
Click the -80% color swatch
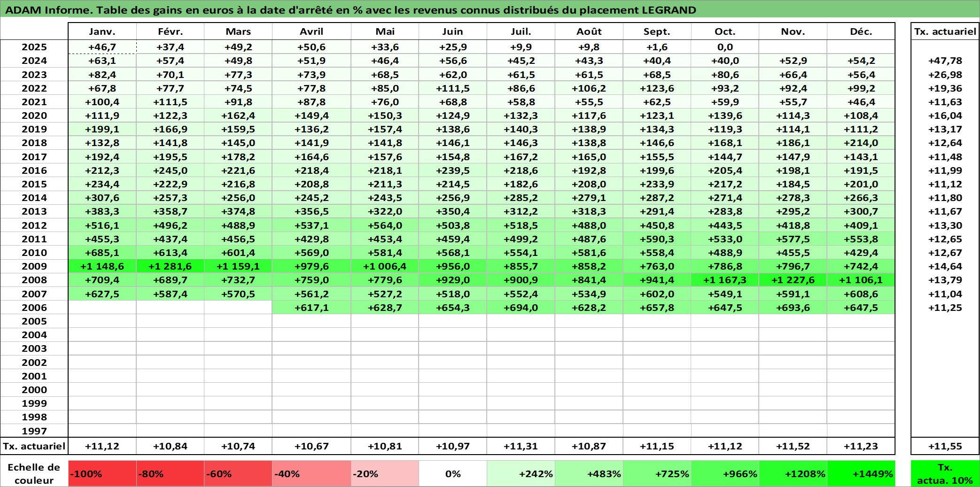pos(170,473)
